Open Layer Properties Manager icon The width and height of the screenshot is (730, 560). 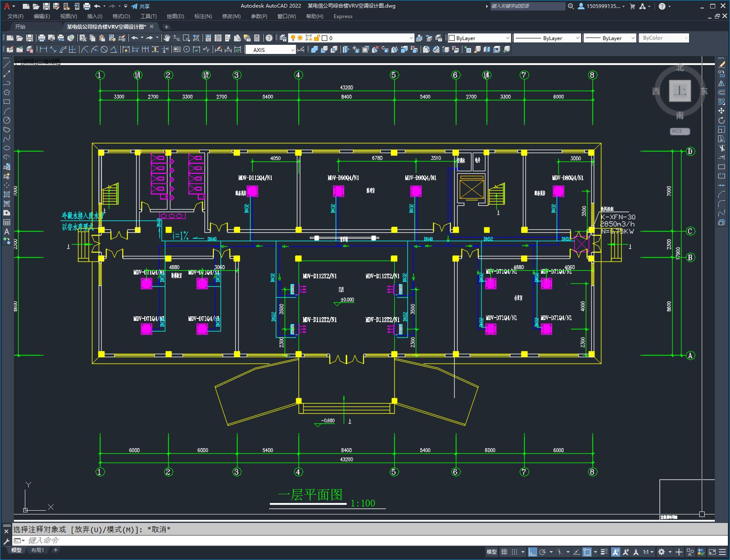pyautogui.click(x=283, y=38)
